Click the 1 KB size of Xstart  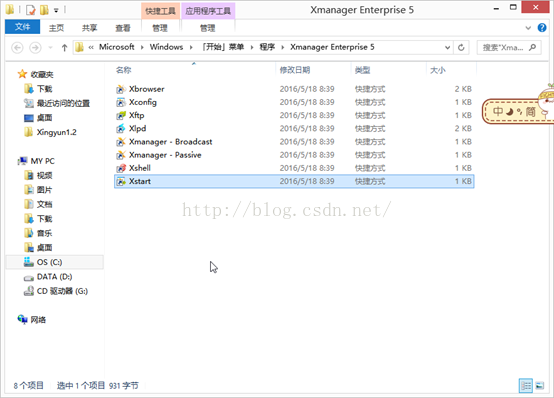(463, 181)
